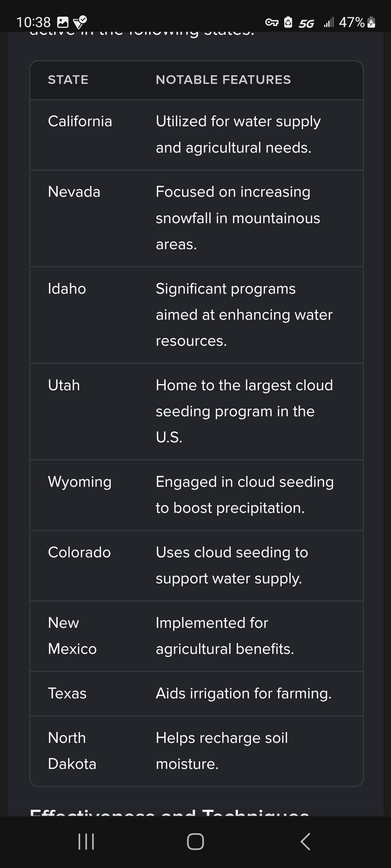
Task: Tap the picture notification icon in status bar
Action: (63, 22)
